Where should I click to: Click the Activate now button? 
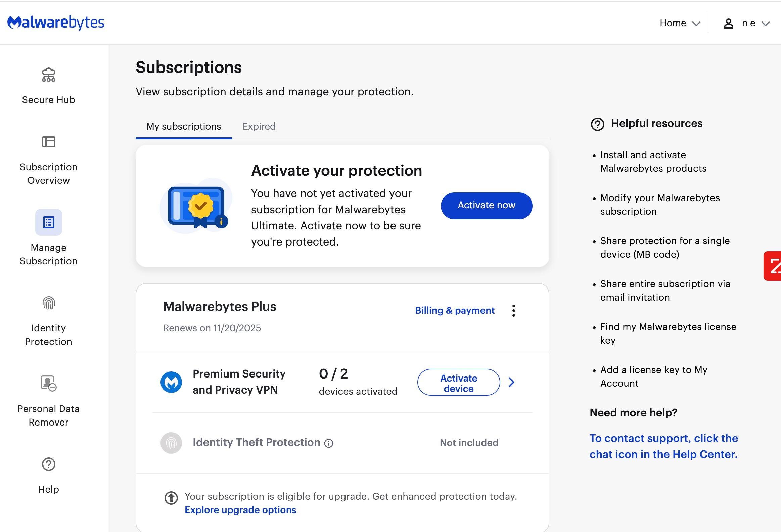pos(486,205)
